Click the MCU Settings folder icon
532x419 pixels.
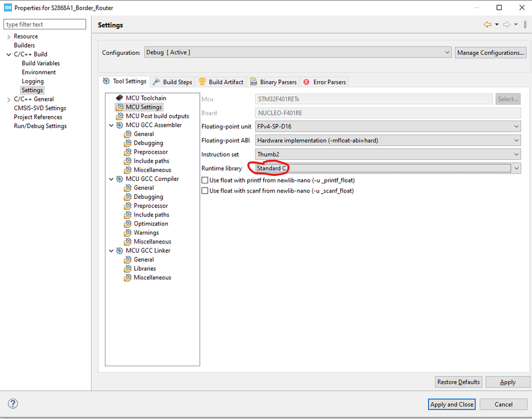pyautogui.click(x=119, y=107)
